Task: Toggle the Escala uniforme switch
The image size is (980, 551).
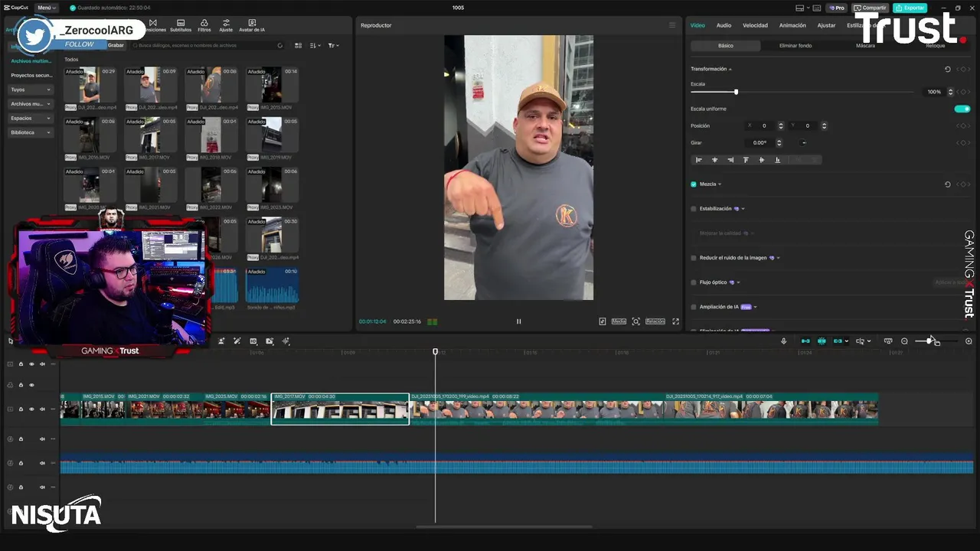Action: pos(962,109)
